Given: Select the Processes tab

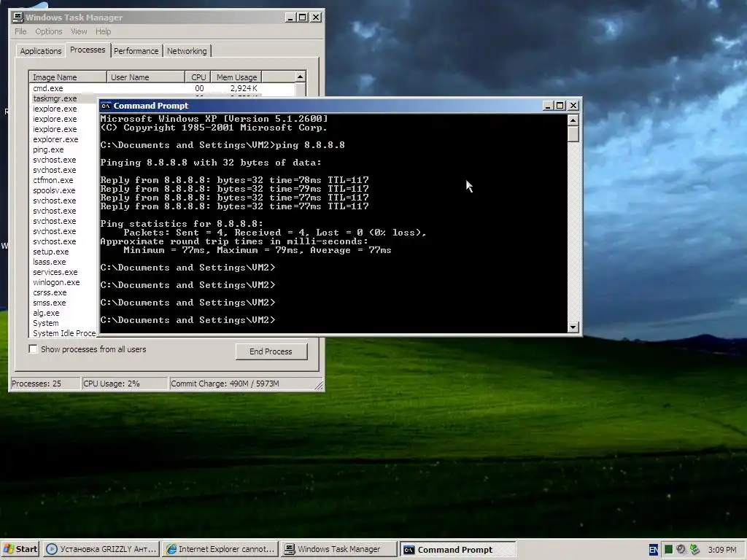Looking at the screenshot, I should (x=88, y=50).
